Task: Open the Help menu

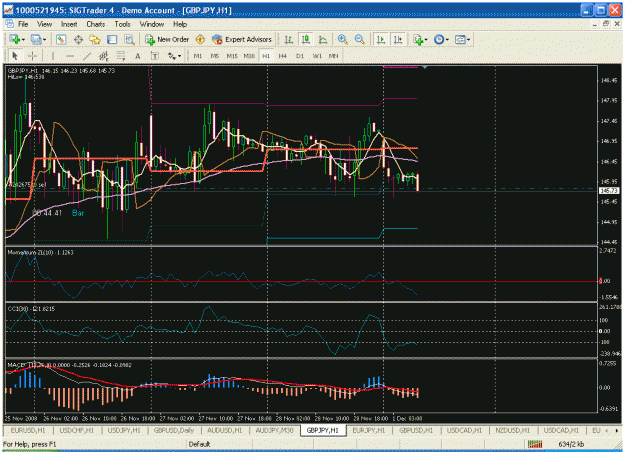Action: [180, 24]
